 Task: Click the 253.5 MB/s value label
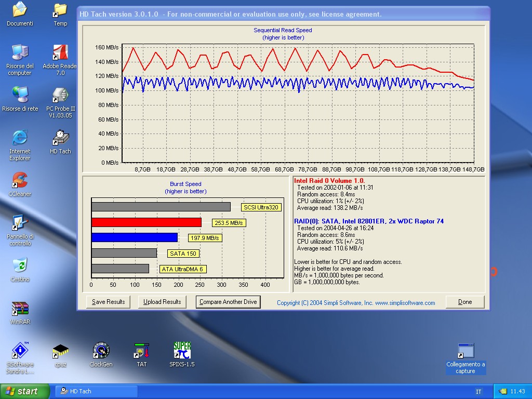tap(229, 223)
